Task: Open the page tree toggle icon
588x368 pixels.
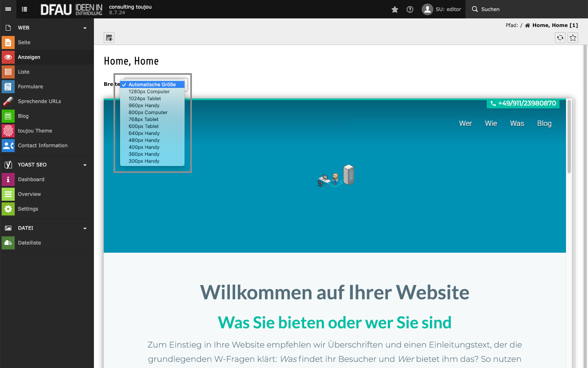Action: [24, 9]
